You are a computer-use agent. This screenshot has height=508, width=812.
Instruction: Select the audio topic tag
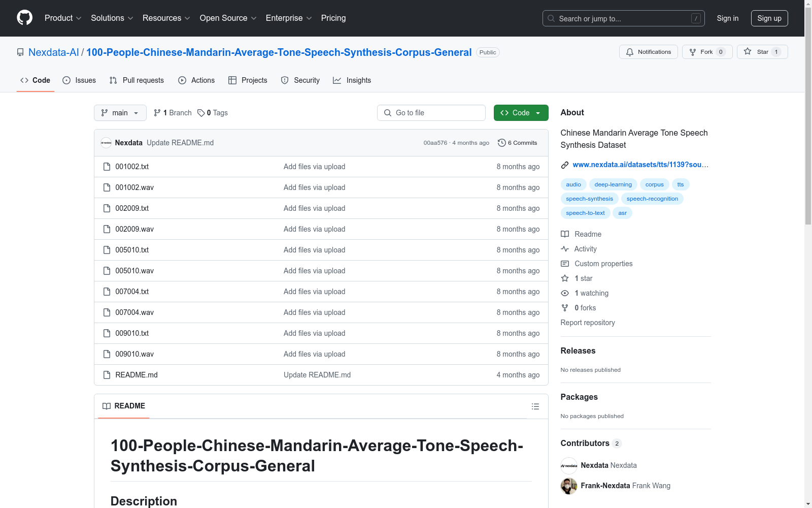click(x=573, y=184)
